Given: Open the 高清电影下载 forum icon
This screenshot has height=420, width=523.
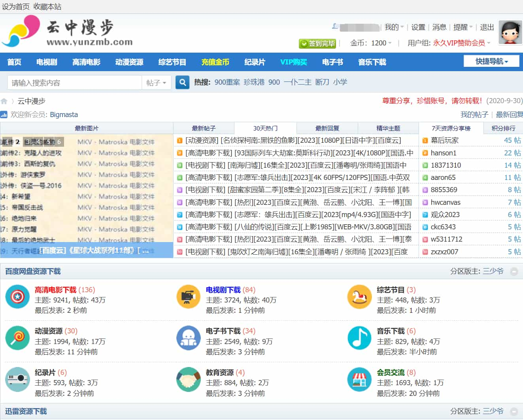Looking at the screenshot, I should [x=17, y=297].
